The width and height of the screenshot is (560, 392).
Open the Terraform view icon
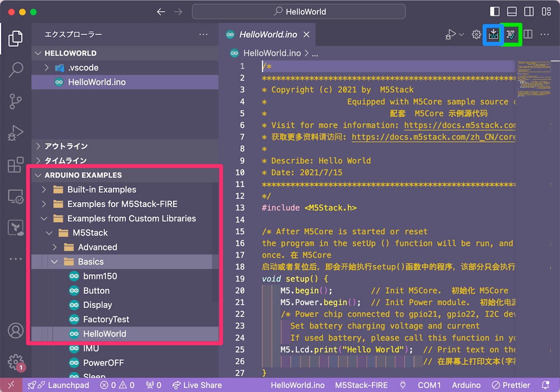[x=15, y=228]
